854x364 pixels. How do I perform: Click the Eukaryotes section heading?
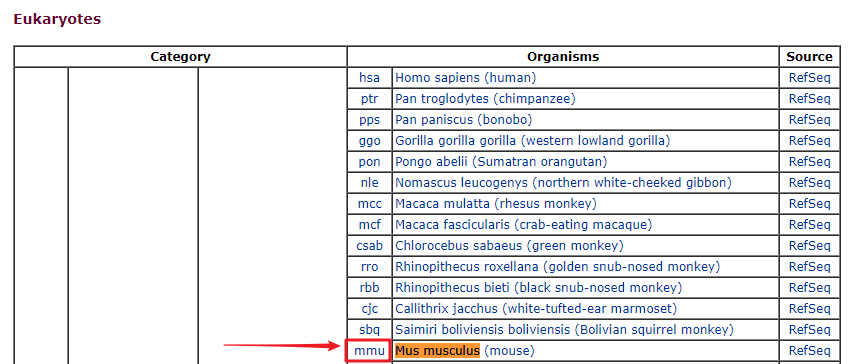[57, 19]
